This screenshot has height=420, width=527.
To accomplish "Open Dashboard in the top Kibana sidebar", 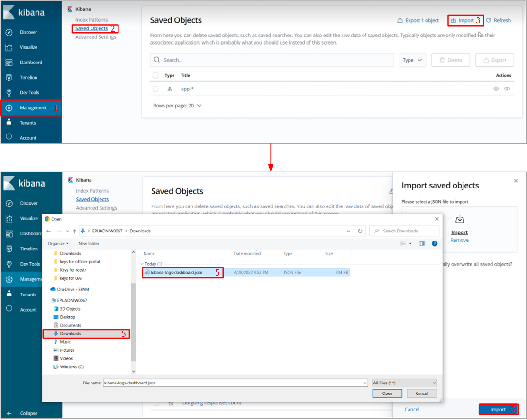I will click(x=31, y=63).
